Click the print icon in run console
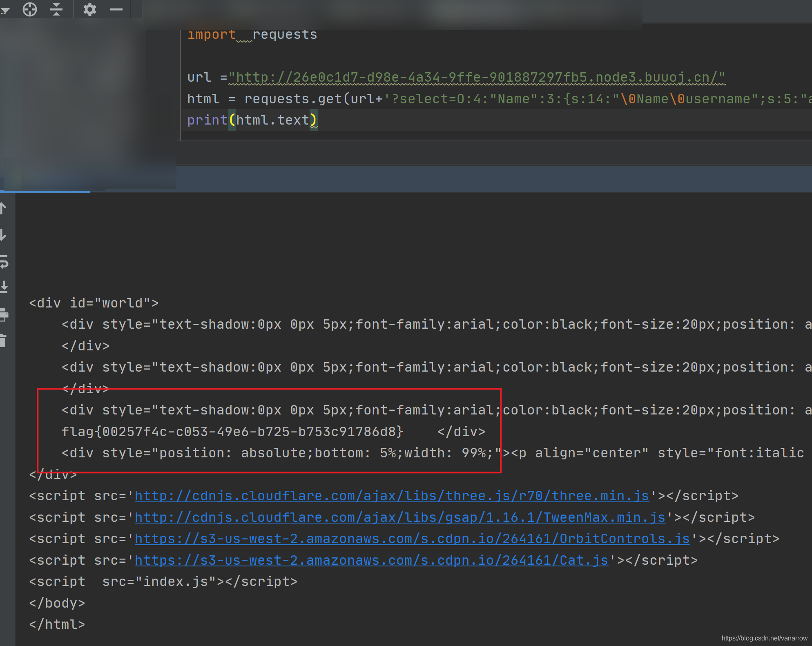This screenshot has height=646, width=812. pos(4,315)
